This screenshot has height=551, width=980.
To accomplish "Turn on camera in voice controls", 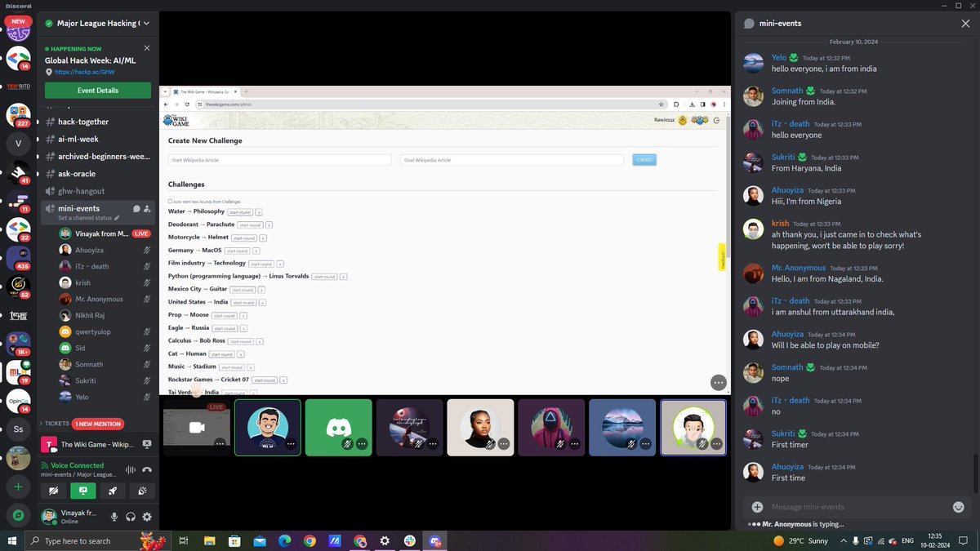I will (x=55, y=491).
